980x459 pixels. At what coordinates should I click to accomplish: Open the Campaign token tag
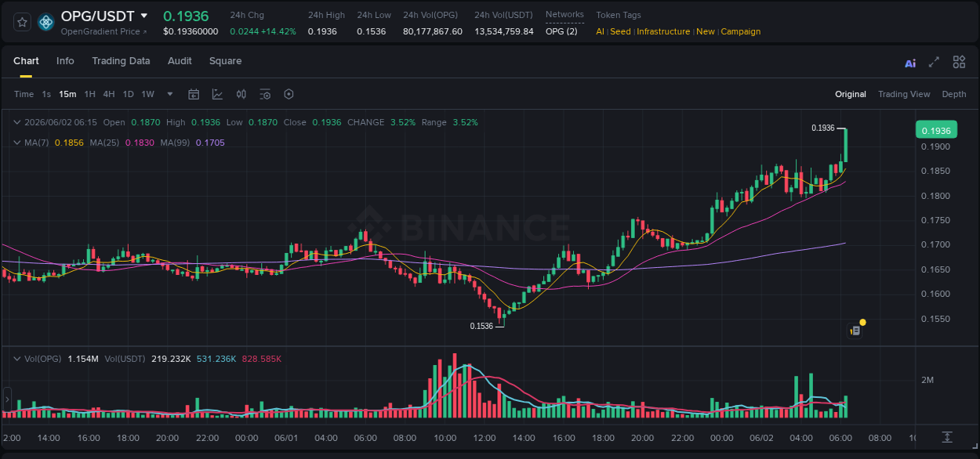point(741,31)
